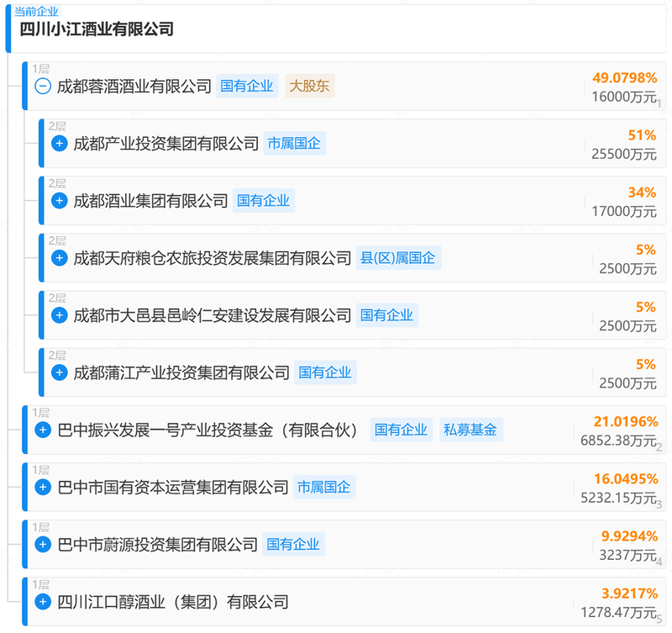Click the plus icon beside 巴中振兴发展一号产业投资基金

[x=43, y=430]
